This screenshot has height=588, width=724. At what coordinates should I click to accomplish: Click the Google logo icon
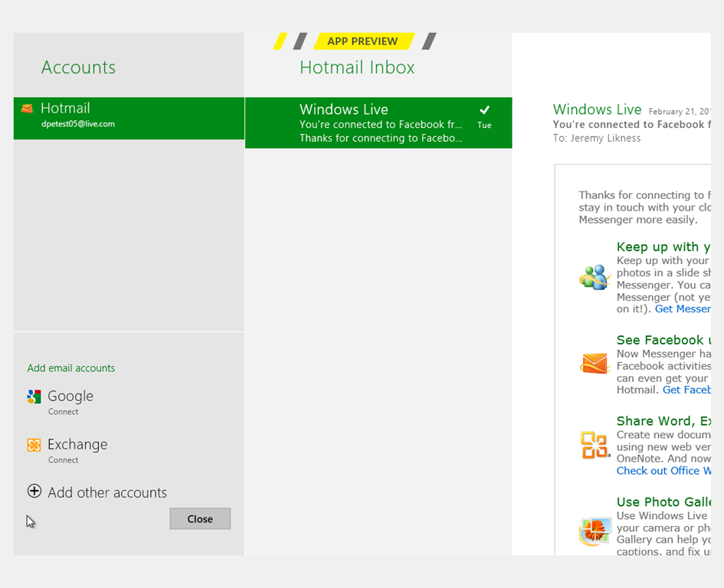click(34, 397)
